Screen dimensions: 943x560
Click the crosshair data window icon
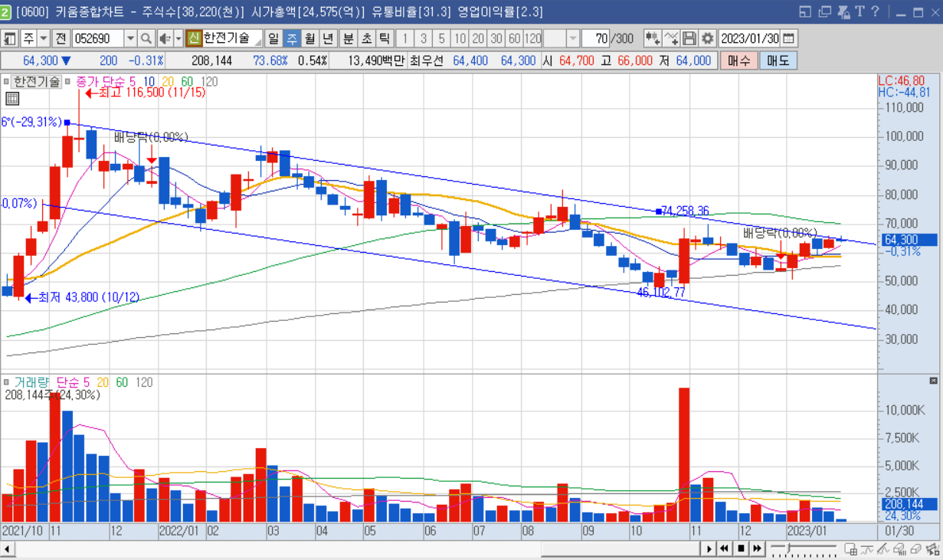[851, 549]
